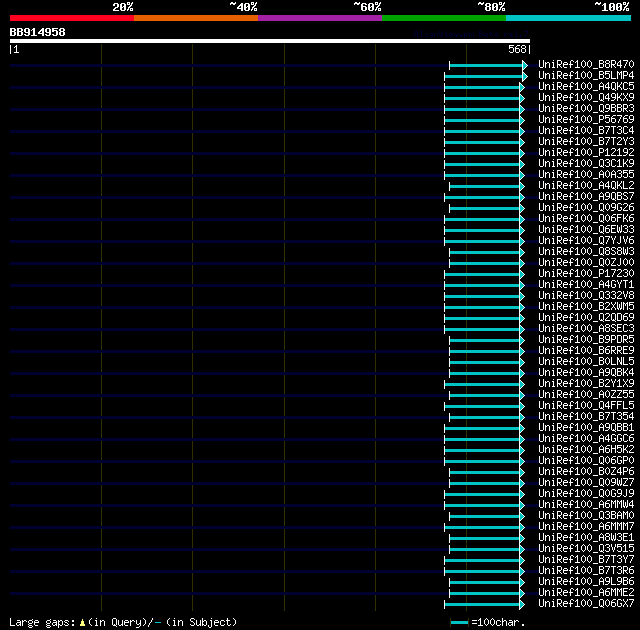The image size is (640, 630).
Task: Select the UniRef100_A6MMM7 label
Action: pyautogui.click(x=586, y=527)
